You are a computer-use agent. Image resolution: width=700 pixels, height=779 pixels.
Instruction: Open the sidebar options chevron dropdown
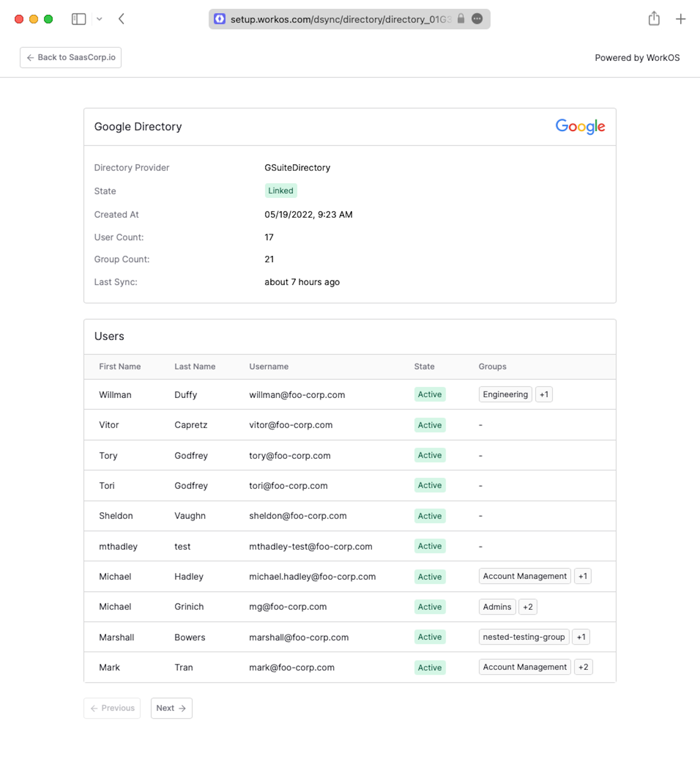point(99,19)
